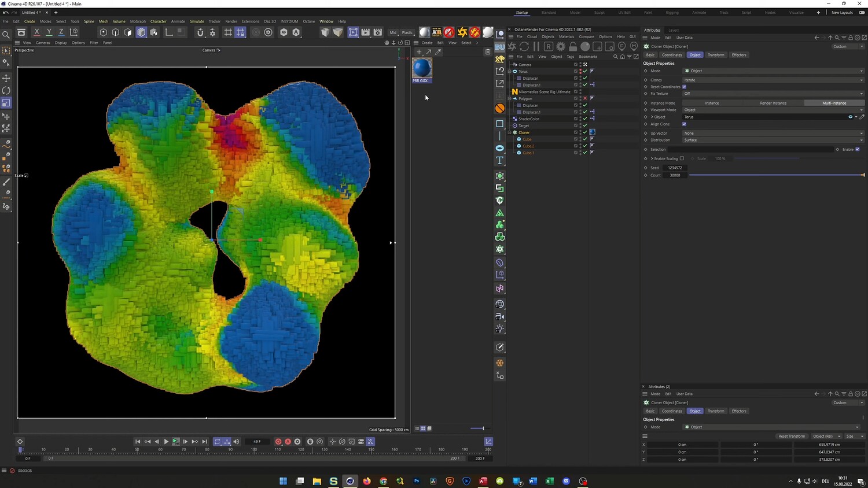Toggle the Y axis lock
The height and width of the screenshot is (488, 868).
click(x=49, y=32)
